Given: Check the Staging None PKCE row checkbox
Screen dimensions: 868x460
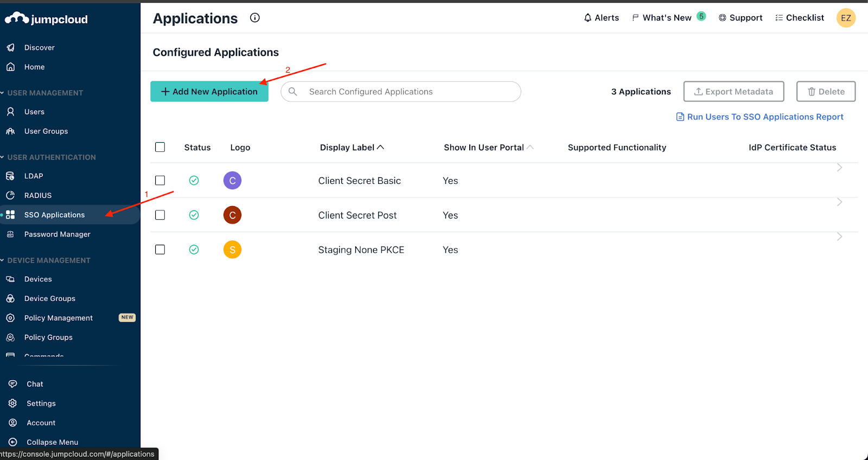Looking at the screenshot, I should (x=160, y=250).
